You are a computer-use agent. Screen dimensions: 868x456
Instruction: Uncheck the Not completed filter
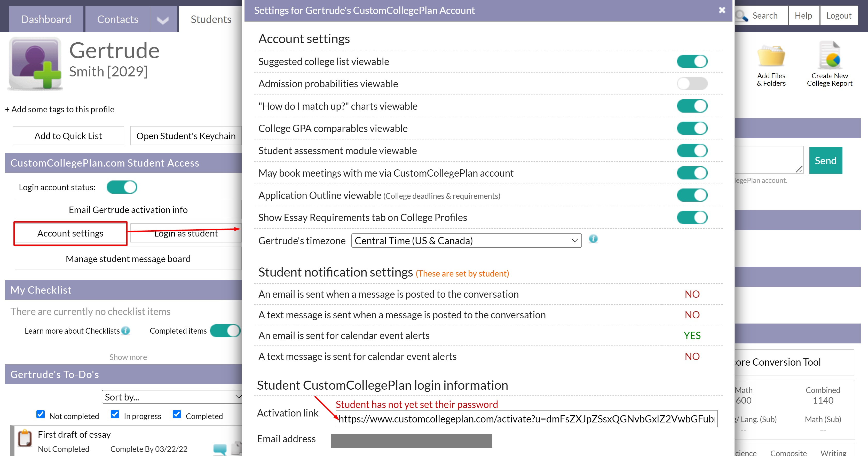(41, 414)
